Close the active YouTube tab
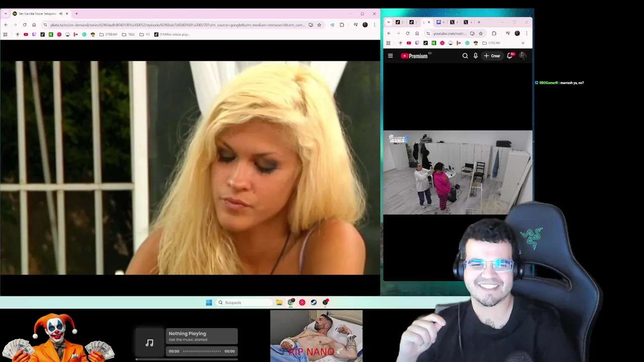The height and width of the screenshot is (362, 644). (429, 22)
